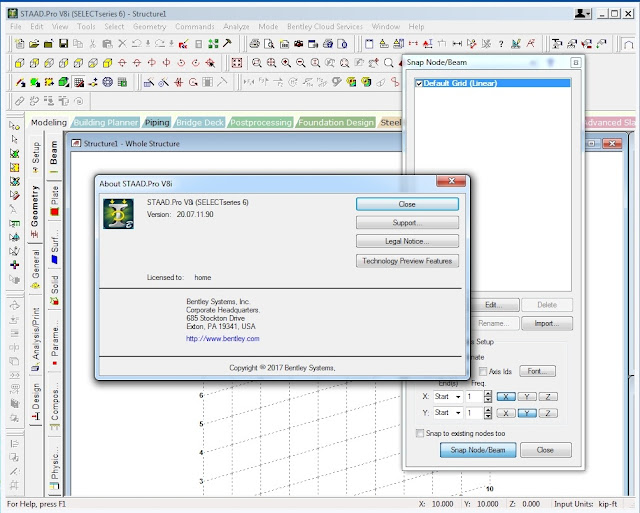Open the Y row Start dropdown
Screen dimensions: 640x513
pos(458,413)
